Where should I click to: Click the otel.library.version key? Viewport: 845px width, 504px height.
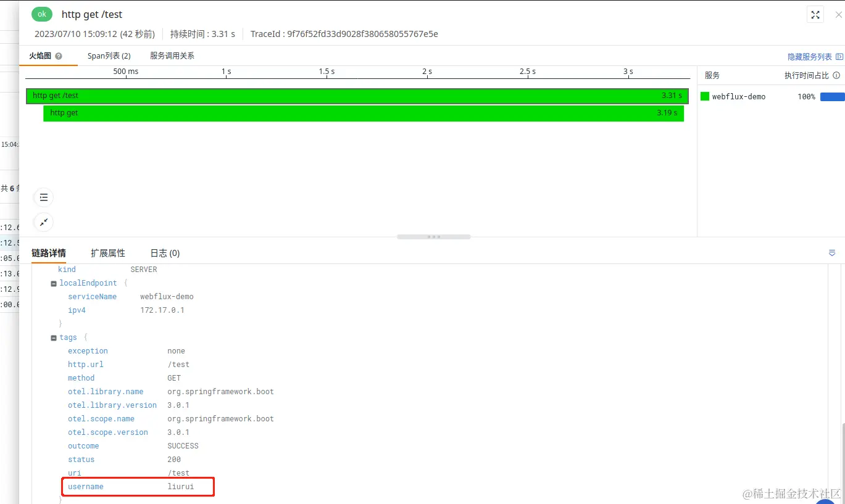click(112, 405)
